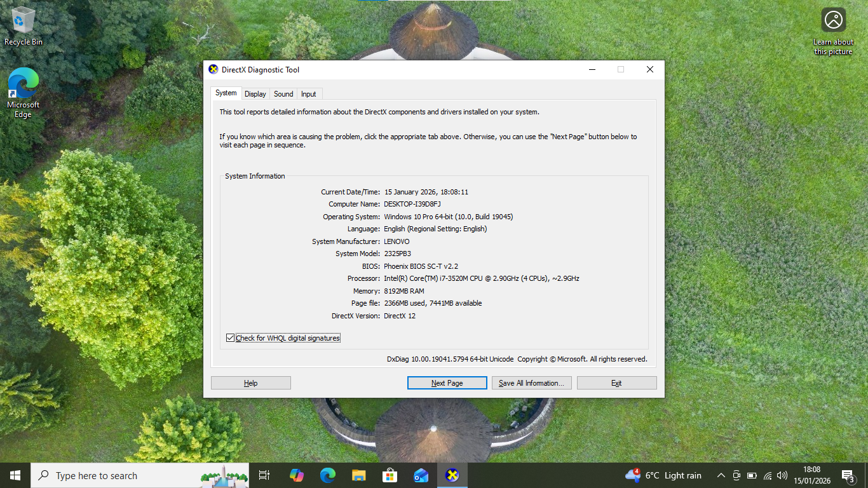868x488 pixels.
Task: Open File Explorer from the taskbar
Action: click(x=358, y=475)
